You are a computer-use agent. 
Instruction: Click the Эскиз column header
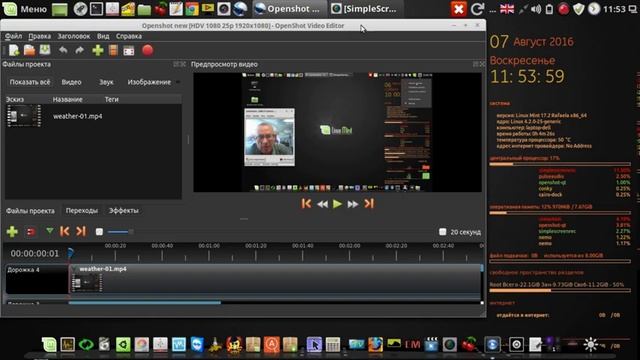click(x=15, y=99)
